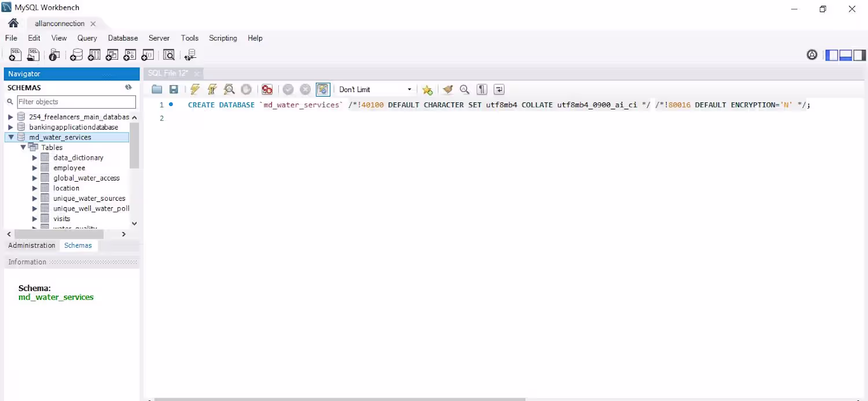Create a new view icon
The height and width of the screenshot is (401, 868).
click(112, 55)
